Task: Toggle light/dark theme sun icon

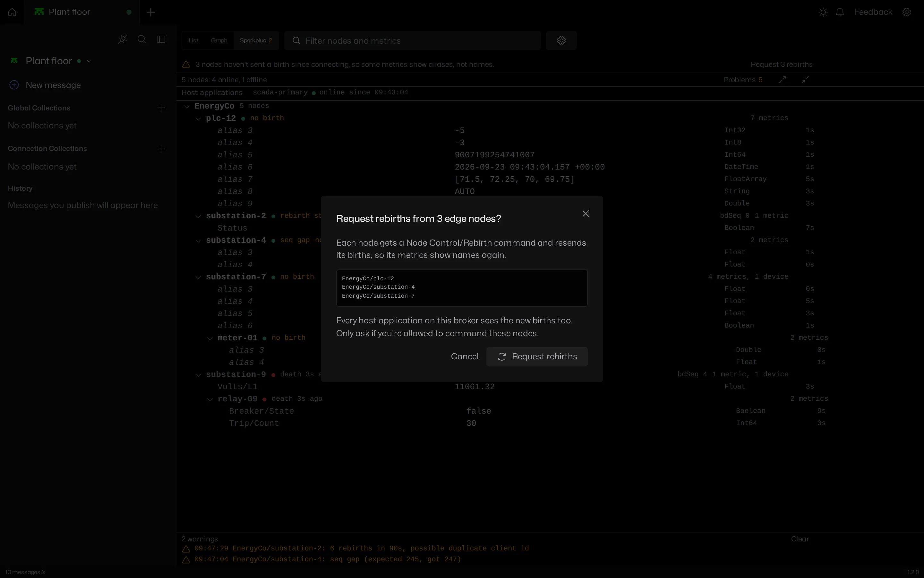Action: 823,12
